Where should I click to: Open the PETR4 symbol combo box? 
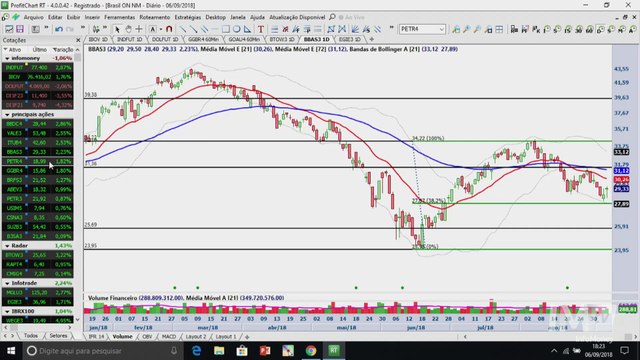click(x=422, y=29)
